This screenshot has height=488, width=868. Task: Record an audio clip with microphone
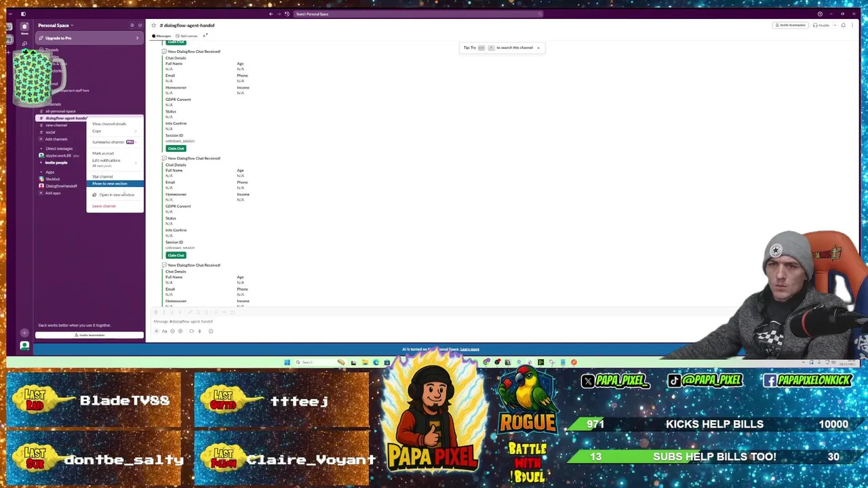tap(199, 331)
